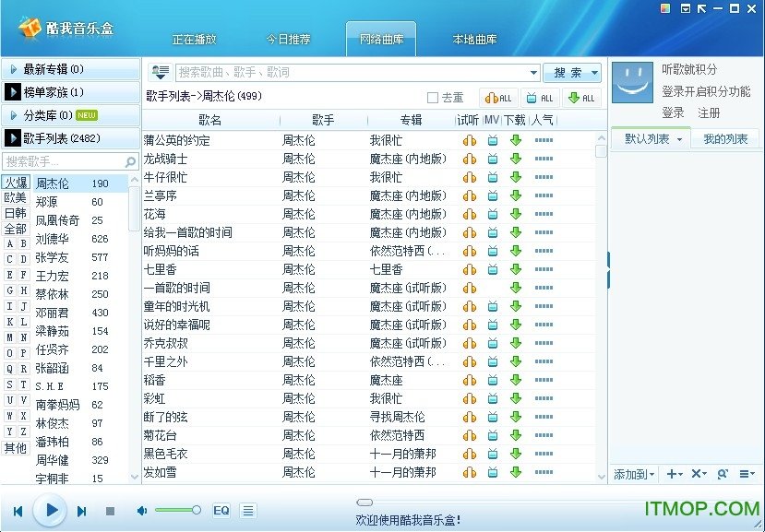Open the 搜索 button dropdown arrow
Screen dimensions: 765x532
594,73
